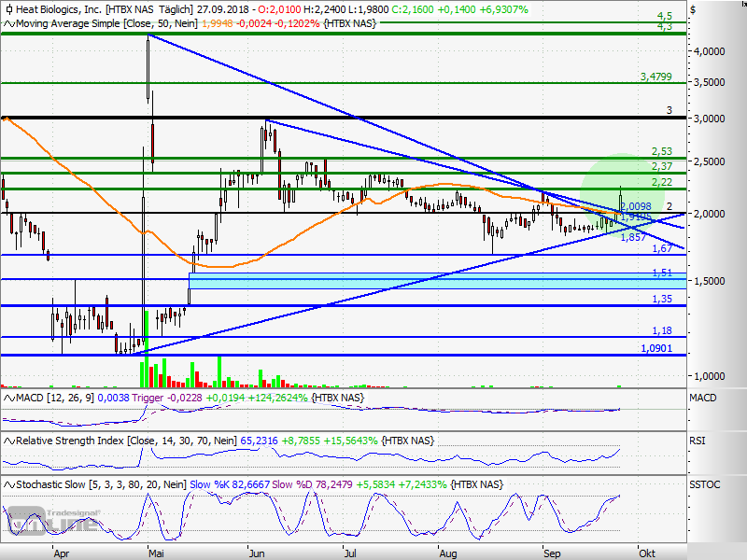The image size is (747, 560).
Task: Click the 1,0000 price axis tick
Action: tap(710, 376)
